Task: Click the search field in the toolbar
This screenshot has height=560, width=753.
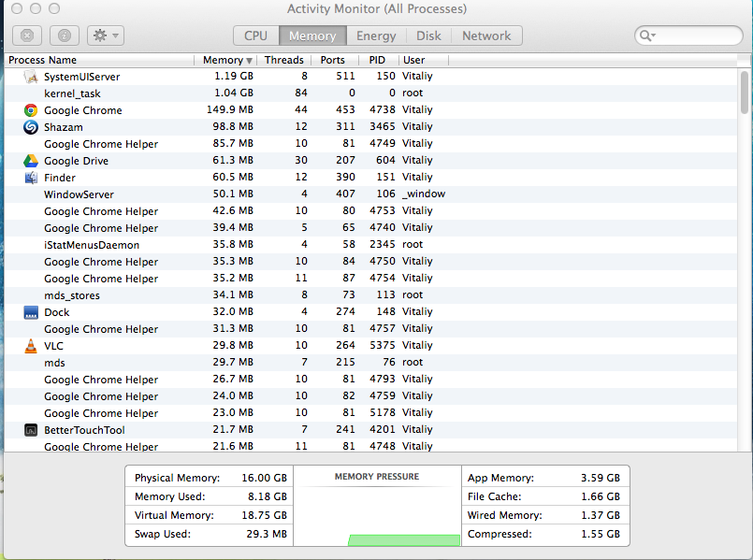Action: (x=688, y=36)
